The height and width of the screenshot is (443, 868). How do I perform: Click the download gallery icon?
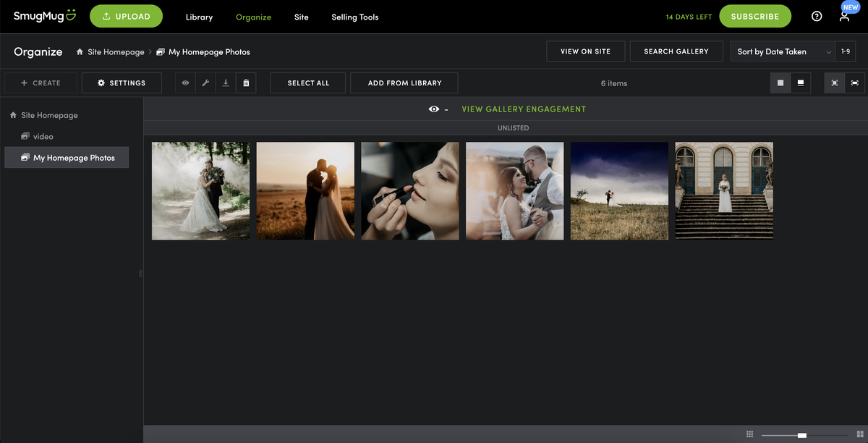(x=225, y=83)
